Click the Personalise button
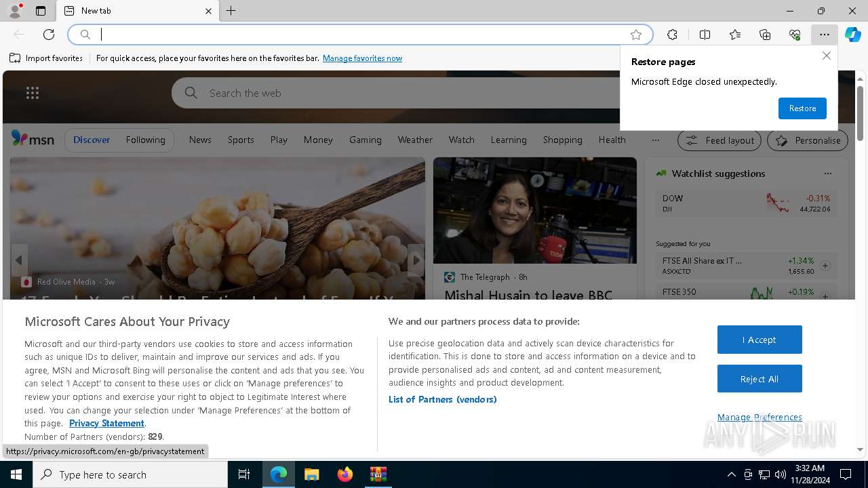 pyautogui.click(x=808, y=140)
